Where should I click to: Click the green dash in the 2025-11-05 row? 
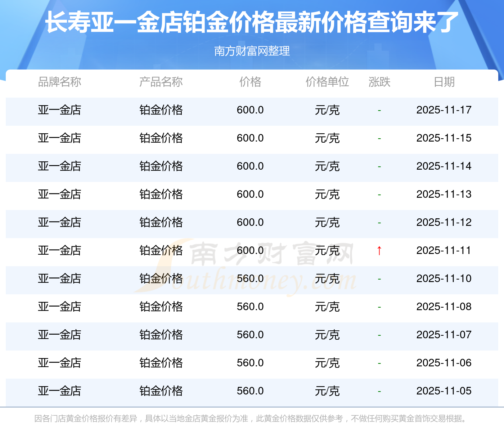point(379,391)
